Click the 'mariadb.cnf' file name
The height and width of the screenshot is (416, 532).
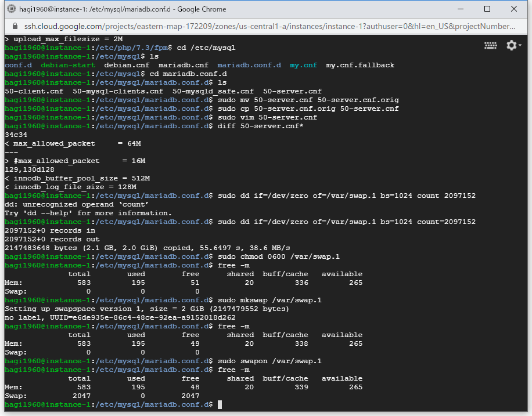coord(183,65)
